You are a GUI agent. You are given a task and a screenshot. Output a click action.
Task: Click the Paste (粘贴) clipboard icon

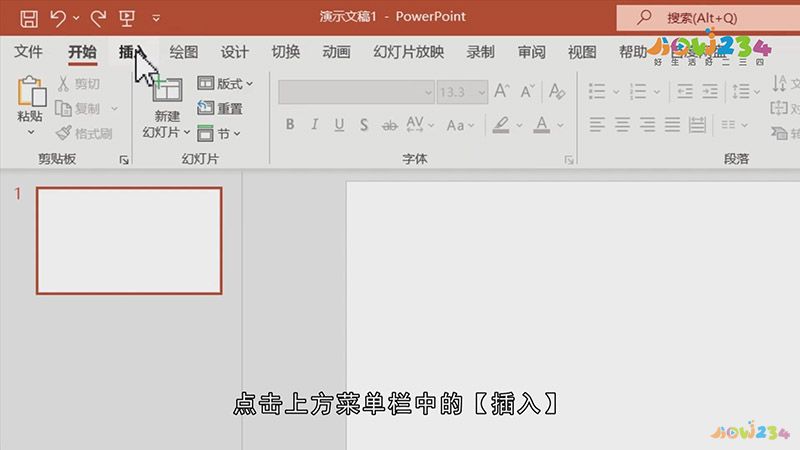tap(31, 91)
